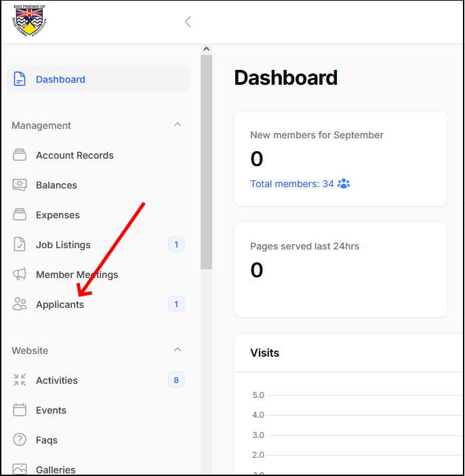This screenshot has width=465, height=476.
Task: Click the Job Listings count badge
Action: (x=176, y=245)
